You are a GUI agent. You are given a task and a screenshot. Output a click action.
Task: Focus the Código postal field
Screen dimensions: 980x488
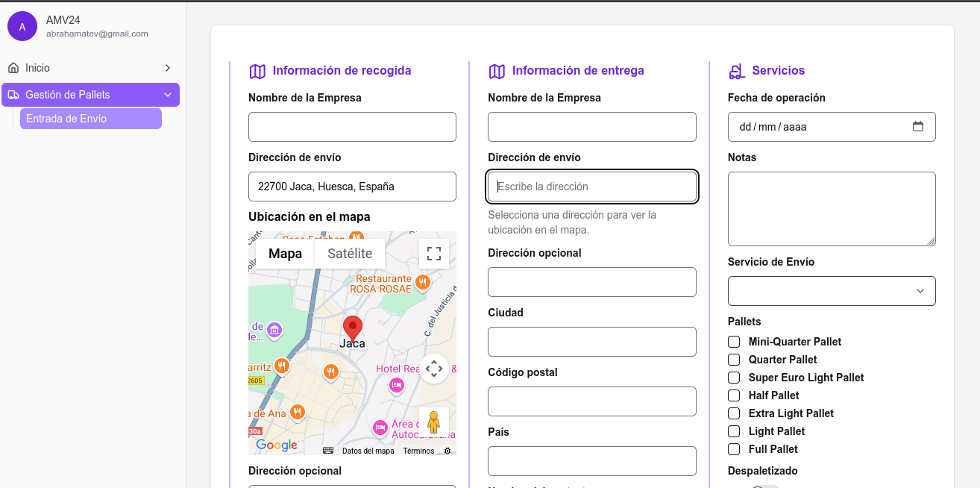click(x=592, y=401)
